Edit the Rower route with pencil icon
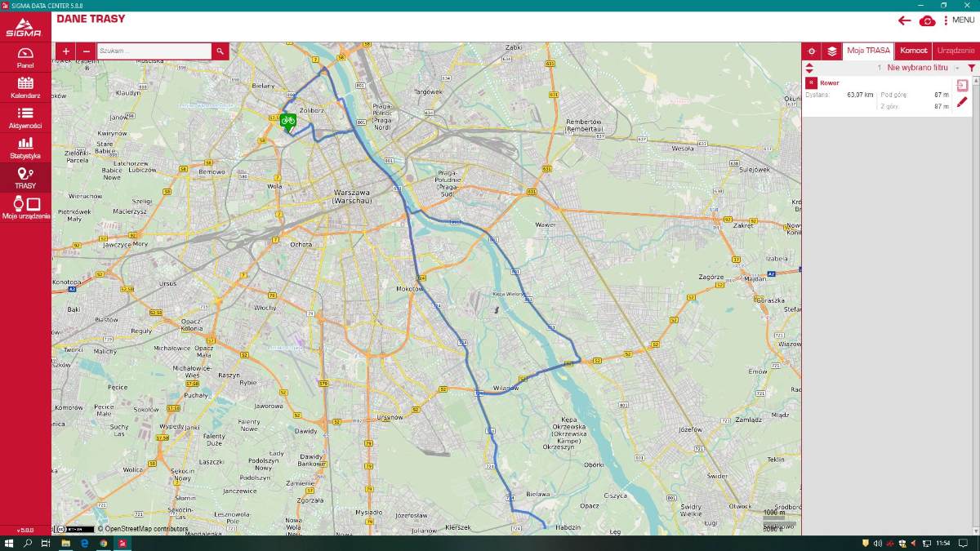980x551 pixels. (x=963, y=102)
